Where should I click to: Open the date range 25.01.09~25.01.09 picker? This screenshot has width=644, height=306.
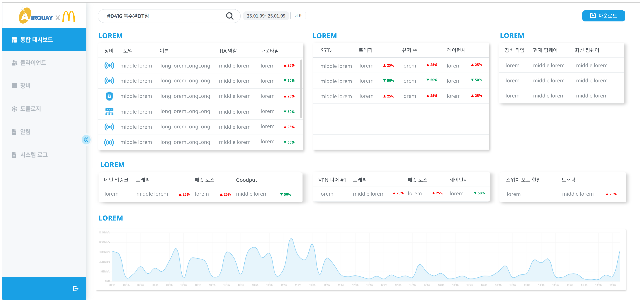[x=266, y=16]
